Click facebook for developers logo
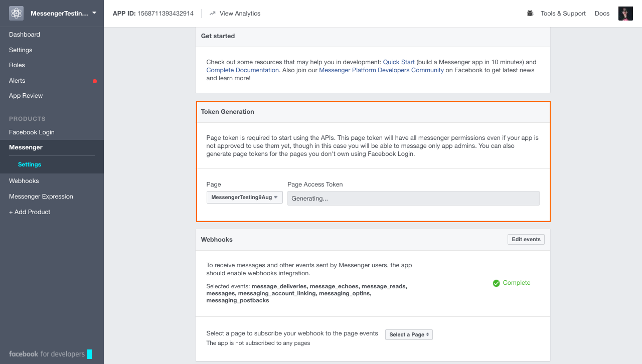 pos(50,354)
